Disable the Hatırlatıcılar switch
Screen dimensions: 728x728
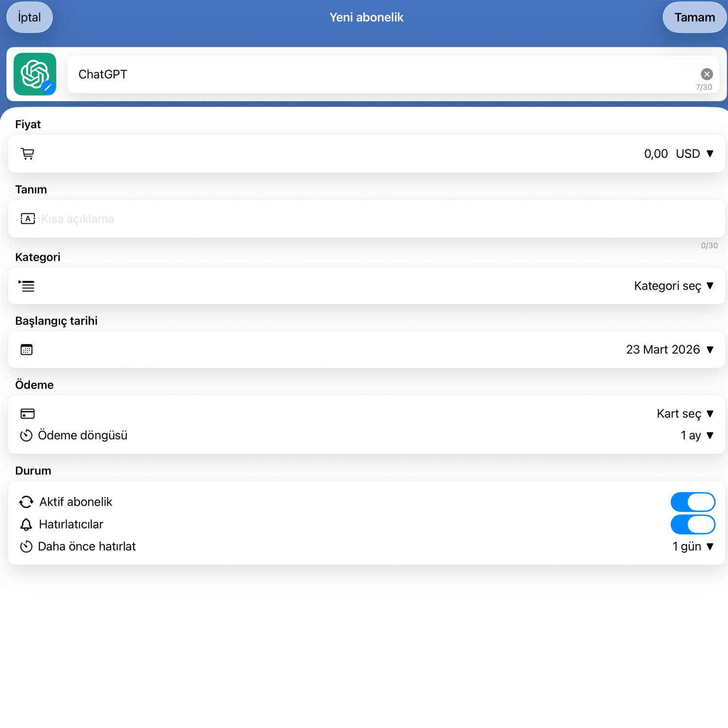693,524
